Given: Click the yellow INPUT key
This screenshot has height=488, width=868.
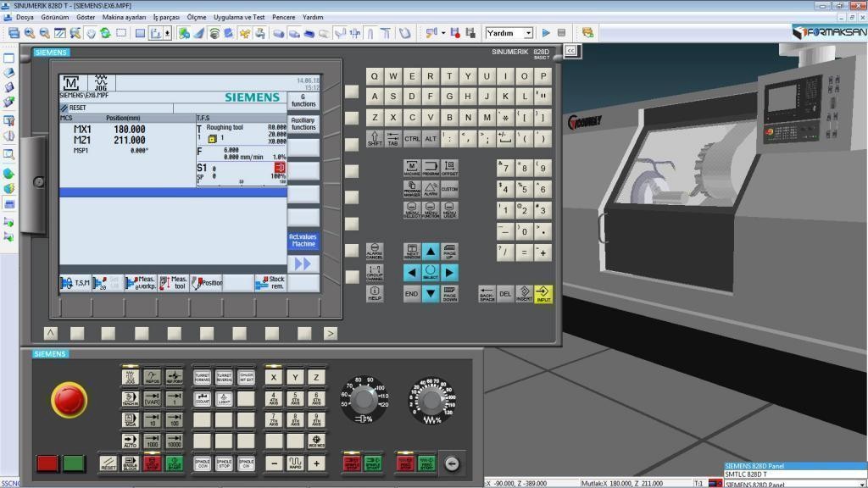Looking at the screenshot, I should coord(543,294).
